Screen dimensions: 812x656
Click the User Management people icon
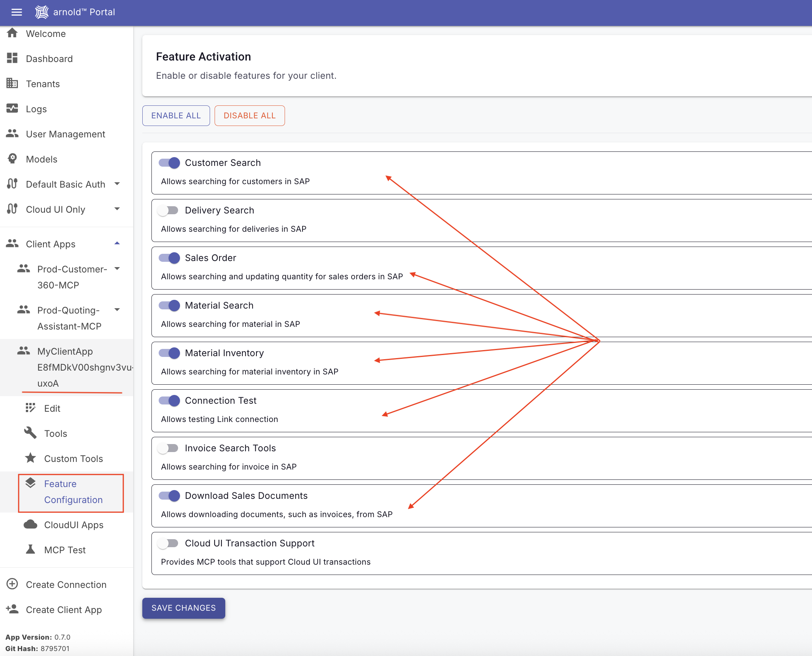(12, 134)
